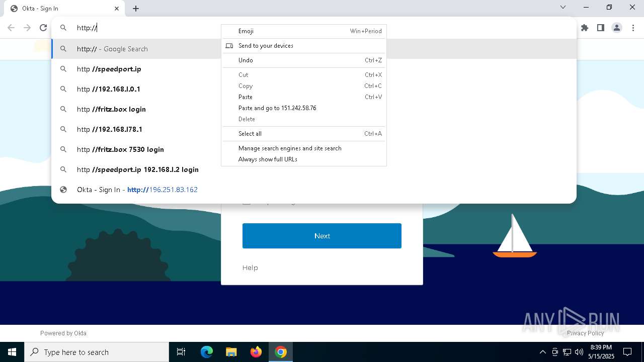Choose suggestion 'http //192.168.l.0.1'
Image resolution: width=644 pixels, height=362 pixels.
coord(313,89)
